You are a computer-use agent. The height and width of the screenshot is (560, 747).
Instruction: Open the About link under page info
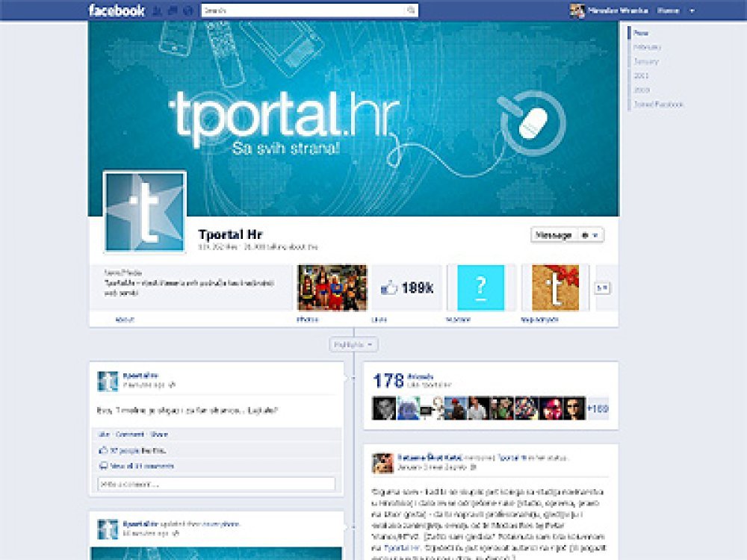coord(125,320)
